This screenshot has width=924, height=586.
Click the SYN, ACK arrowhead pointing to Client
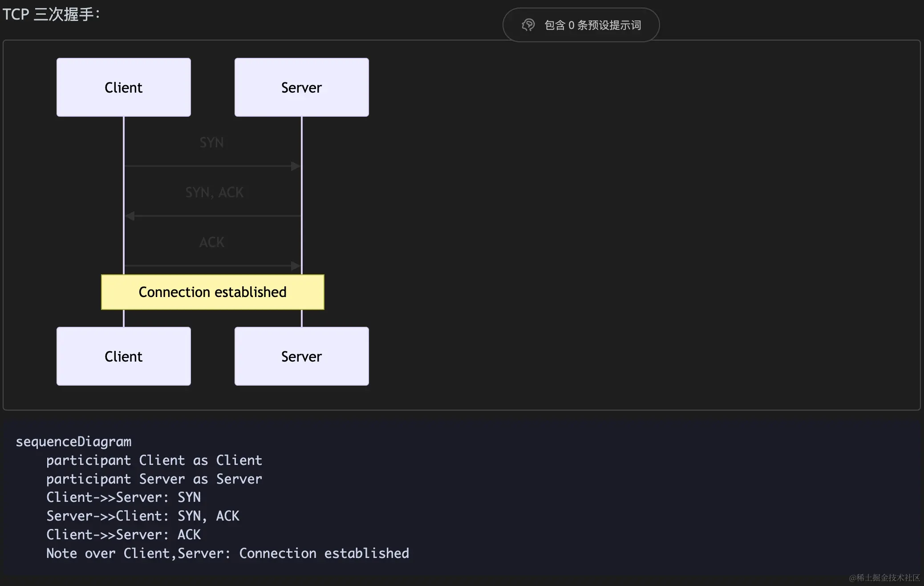(130, 216)
